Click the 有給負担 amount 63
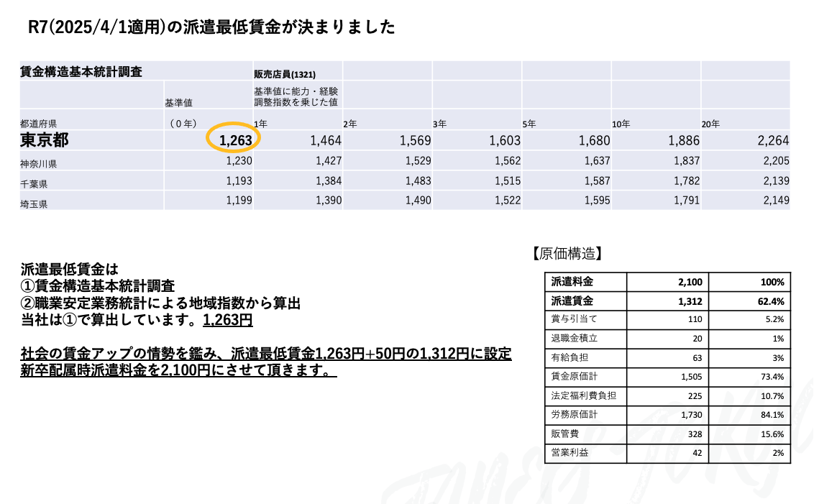 click(697, 358)
